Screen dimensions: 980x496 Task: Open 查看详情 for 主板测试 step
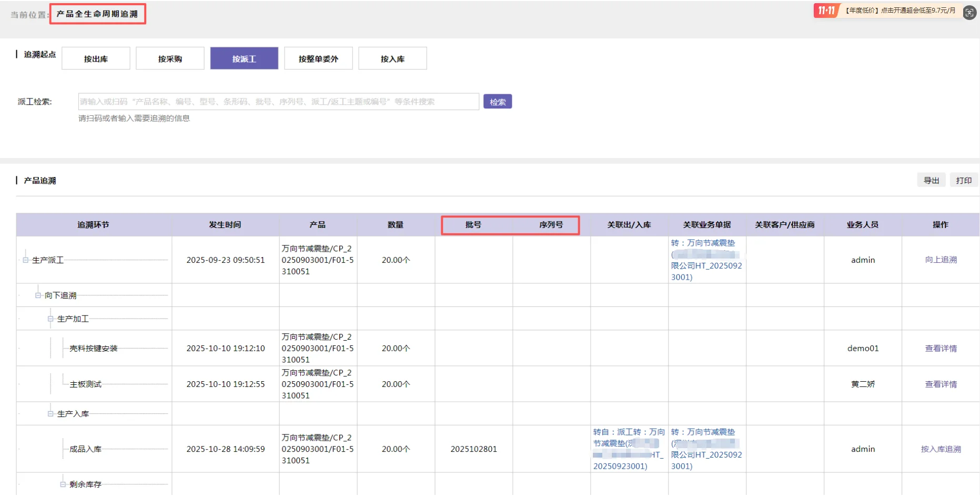(x=940, y=384)
